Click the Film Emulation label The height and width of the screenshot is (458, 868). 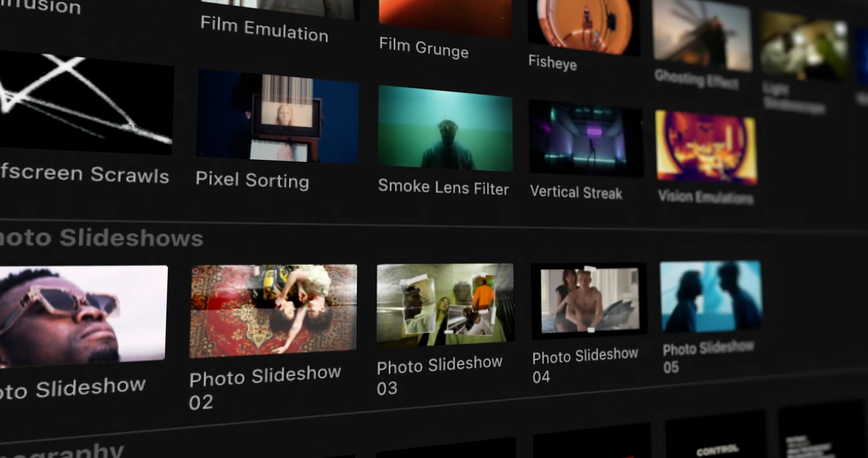coord(264,29)
